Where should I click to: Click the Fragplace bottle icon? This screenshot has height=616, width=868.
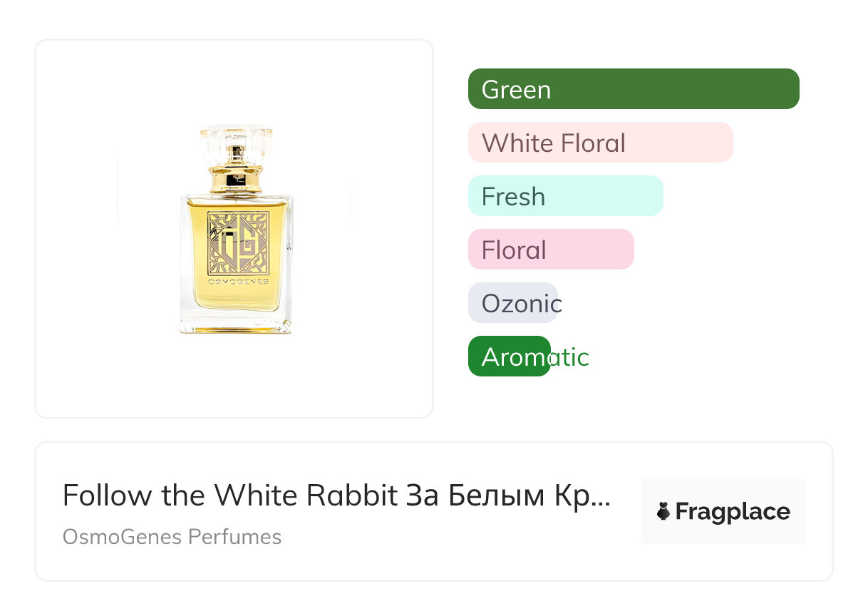[663, 511]
